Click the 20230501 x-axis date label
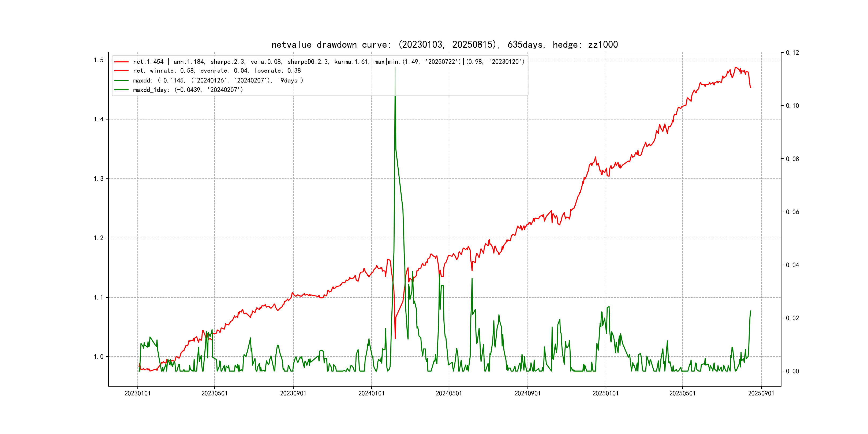Screen dimensions: 868x434 [214, 394]
